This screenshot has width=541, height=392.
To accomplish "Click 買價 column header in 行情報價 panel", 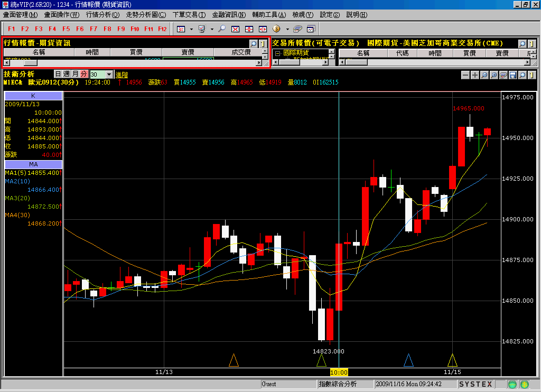I will coord(136,52).
